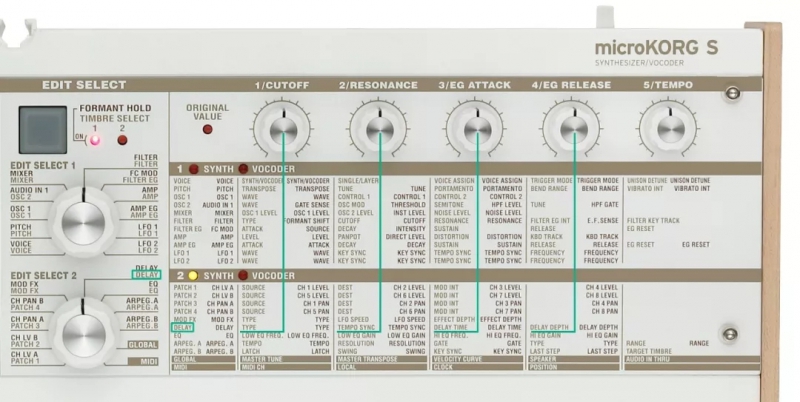Click the CH 6 PAN text
Screen dimensions: 800x402
click(412, 311)
